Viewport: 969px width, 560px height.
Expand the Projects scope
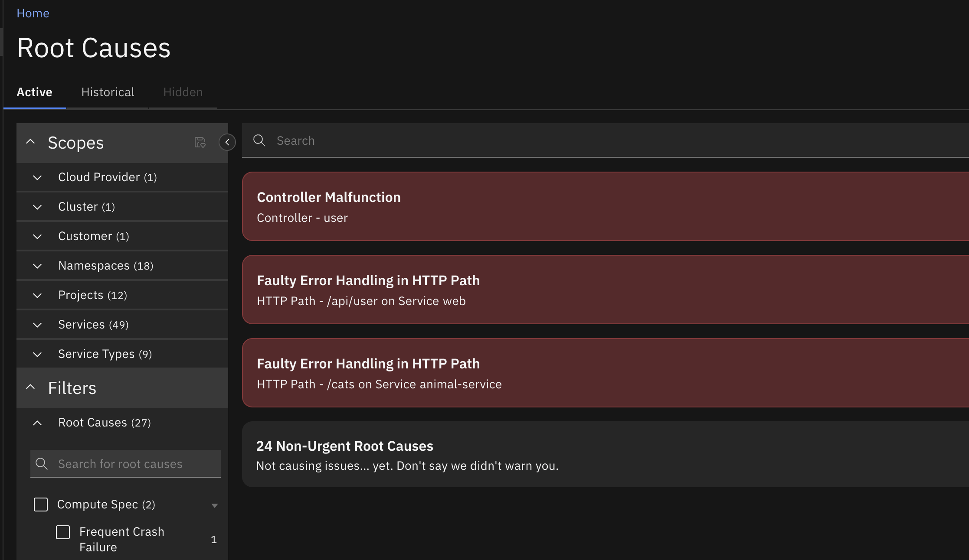(x=37, y=295)
